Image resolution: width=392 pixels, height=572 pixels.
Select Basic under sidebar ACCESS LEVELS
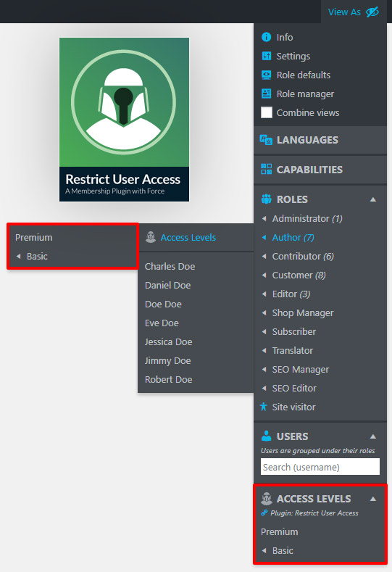click(x=283, y=550)
